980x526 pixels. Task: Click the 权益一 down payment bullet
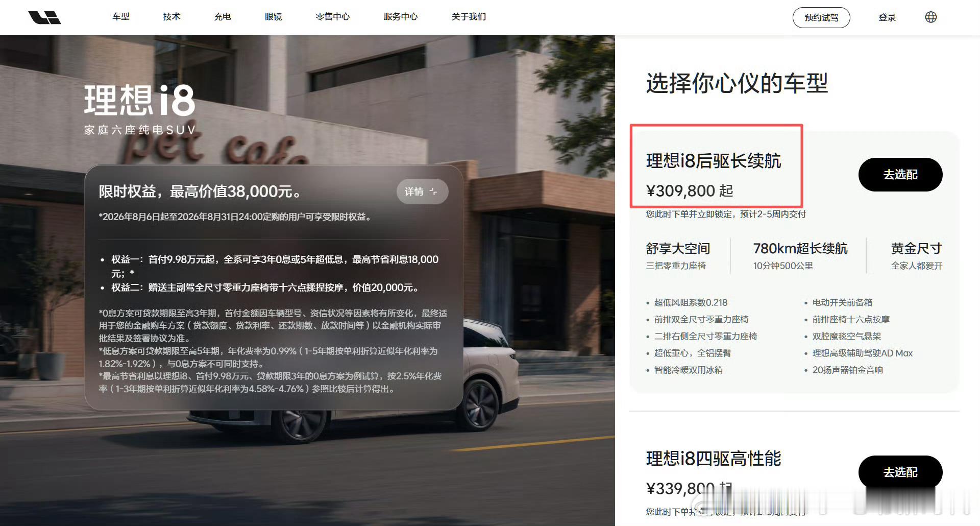(275, 267)
